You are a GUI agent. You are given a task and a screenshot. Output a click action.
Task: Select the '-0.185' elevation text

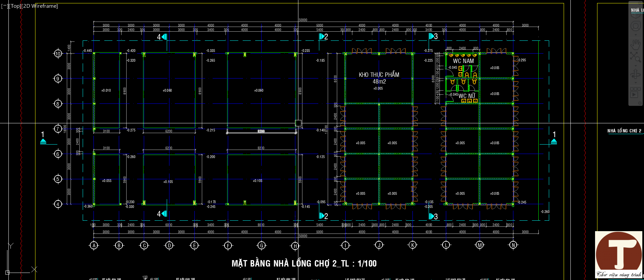click(x=320, y=60)
